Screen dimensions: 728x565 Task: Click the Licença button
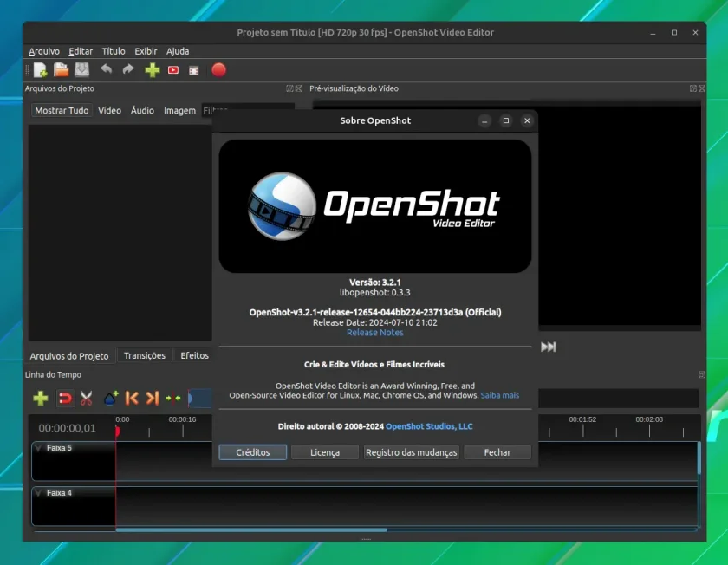[x=325, y=452]
